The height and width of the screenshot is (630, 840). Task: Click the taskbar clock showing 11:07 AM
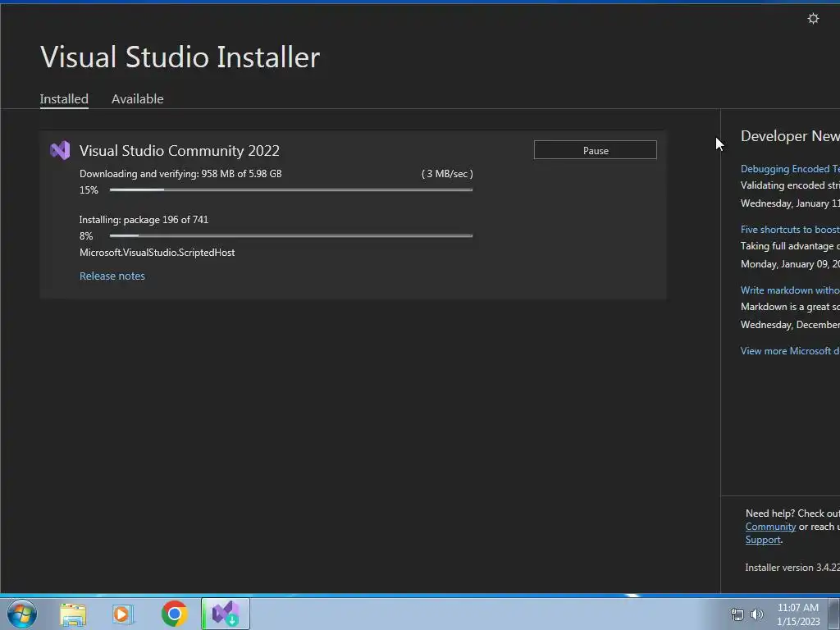click(x=797, y=608)
